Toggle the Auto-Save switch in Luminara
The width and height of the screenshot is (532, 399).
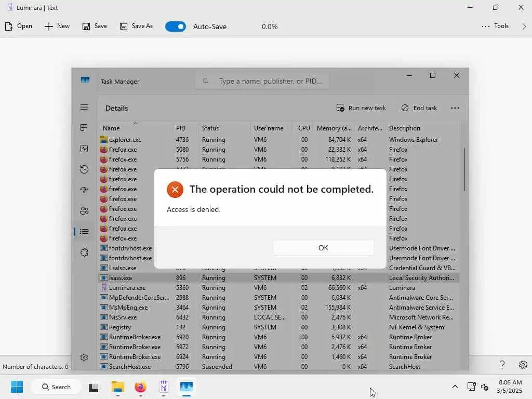coord(176,26)
